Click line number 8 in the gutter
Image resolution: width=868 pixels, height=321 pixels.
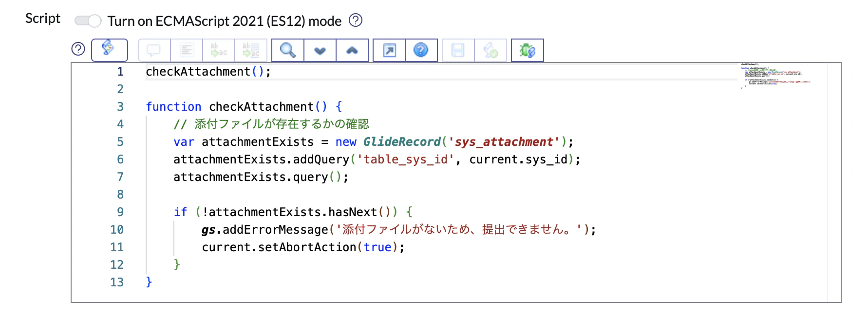coord(120,194)
